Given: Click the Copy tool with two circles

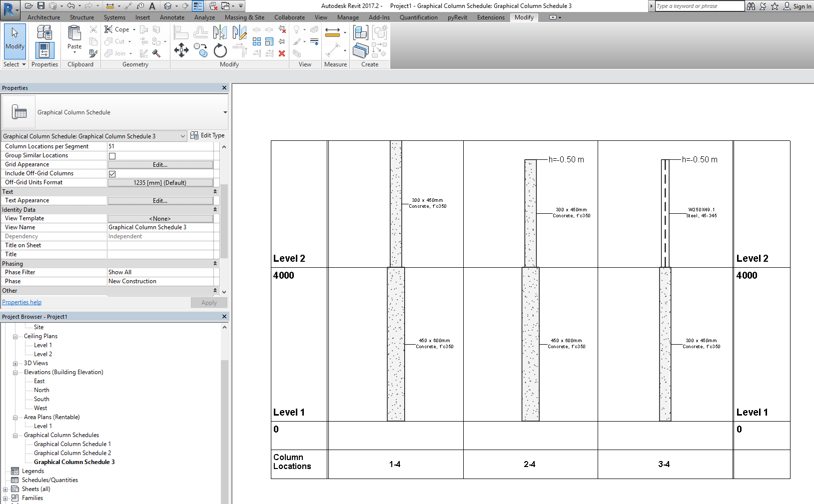Looking at the screenshot, I should pos(201,50).
